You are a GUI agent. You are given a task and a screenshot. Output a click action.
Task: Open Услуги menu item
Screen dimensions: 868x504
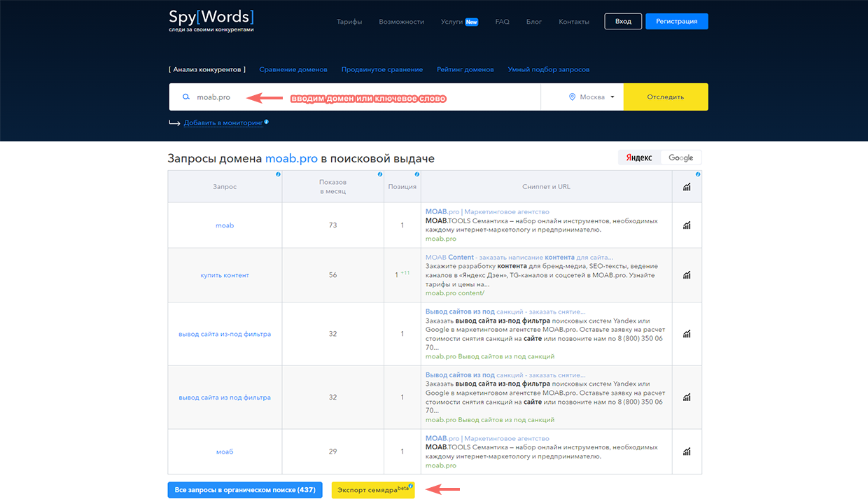pyautogui.click(x=459, y=22)
